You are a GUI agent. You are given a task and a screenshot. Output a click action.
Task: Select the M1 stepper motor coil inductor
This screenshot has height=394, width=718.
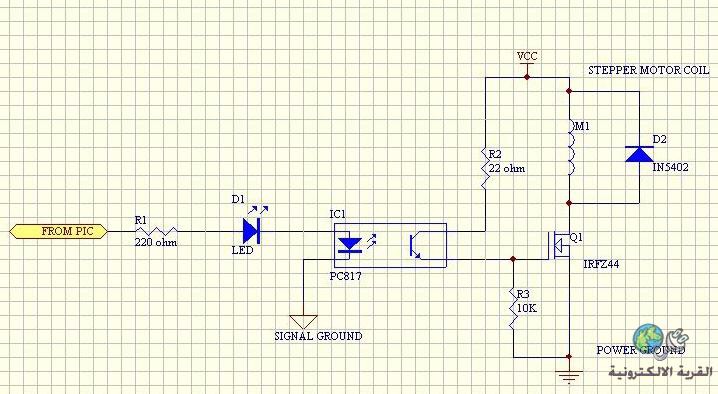click(x=571, y=147)
